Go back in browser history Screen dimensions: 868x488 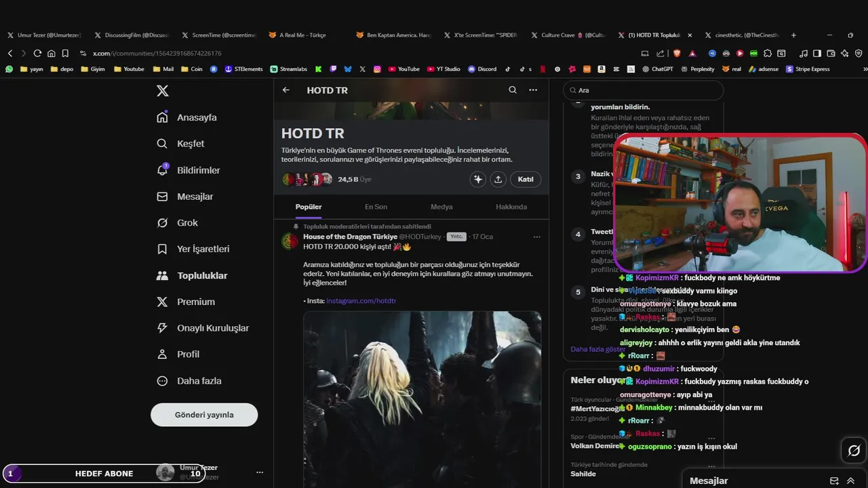9,53
